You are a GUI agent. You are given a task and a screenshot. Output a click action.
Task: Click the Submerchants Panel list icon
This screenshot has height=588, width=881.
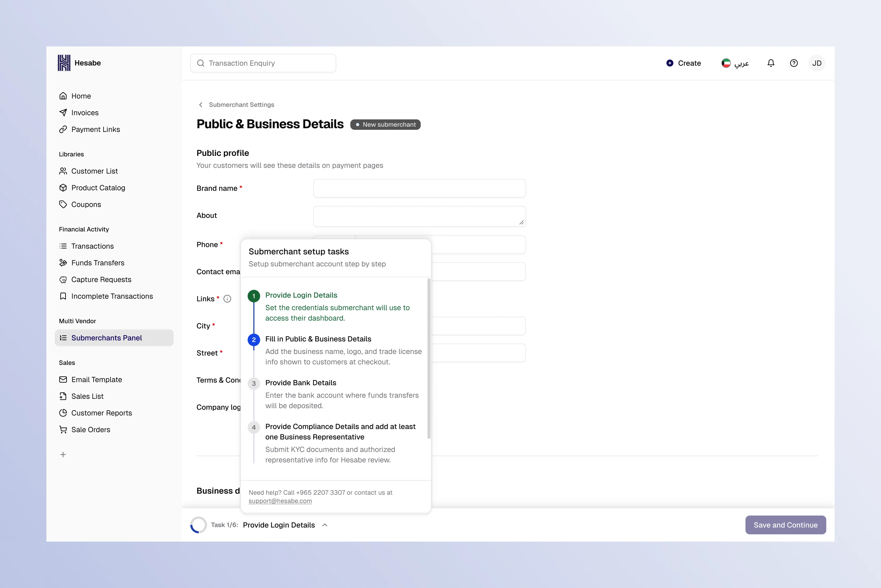tap(63, 338)
